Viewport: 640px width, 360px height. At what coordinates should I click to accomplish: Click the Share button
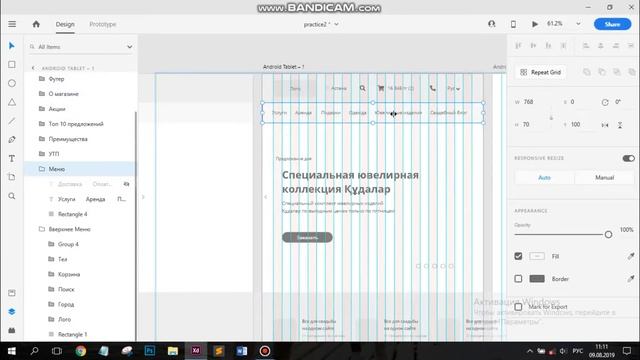click(613, 24)
